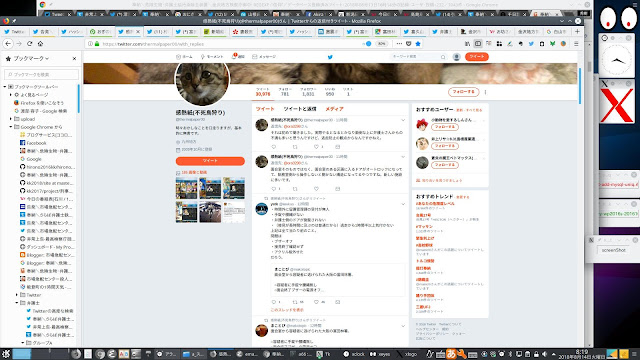
Task: Send second tweet via direct message icon
Action: [338, 189]
